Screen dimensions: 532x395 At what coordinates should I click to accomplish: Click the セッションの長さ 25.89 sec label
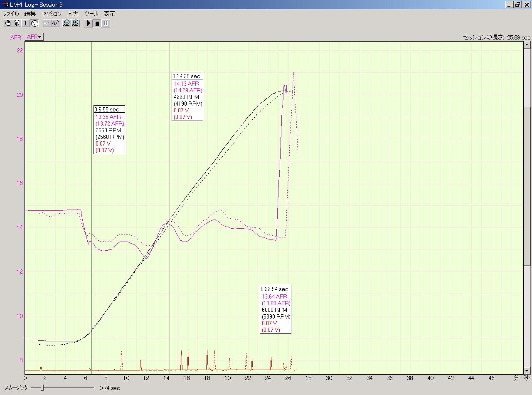click(x=497, y=37)
